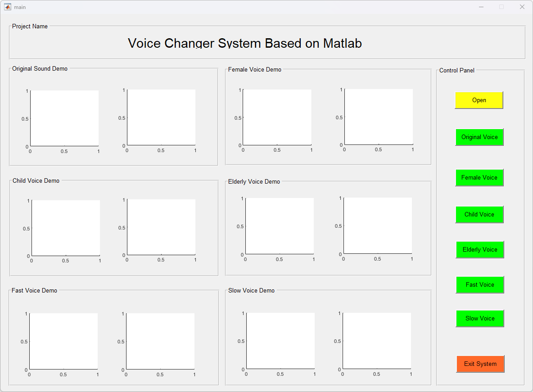Close the main window

click(522, 7)
